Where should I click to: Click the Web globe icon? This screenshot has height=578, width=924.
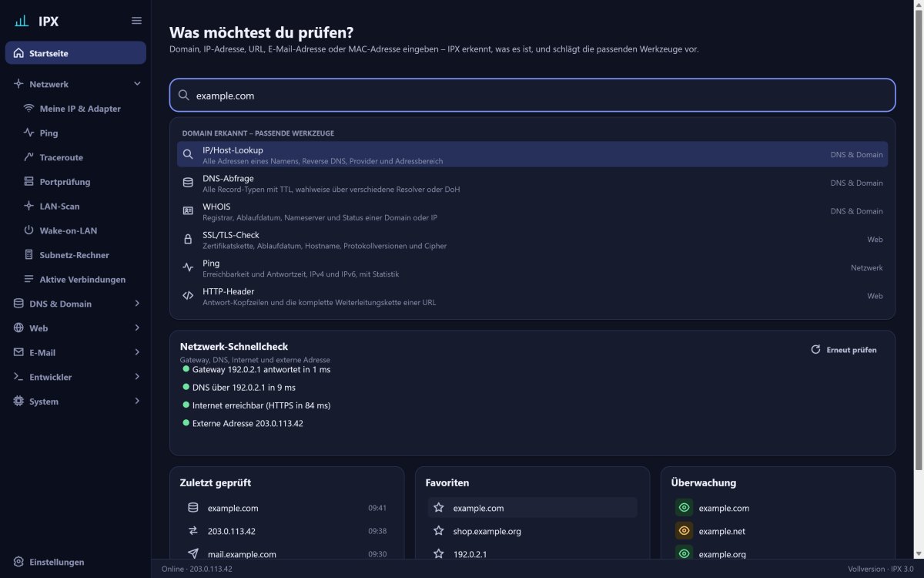18,328
